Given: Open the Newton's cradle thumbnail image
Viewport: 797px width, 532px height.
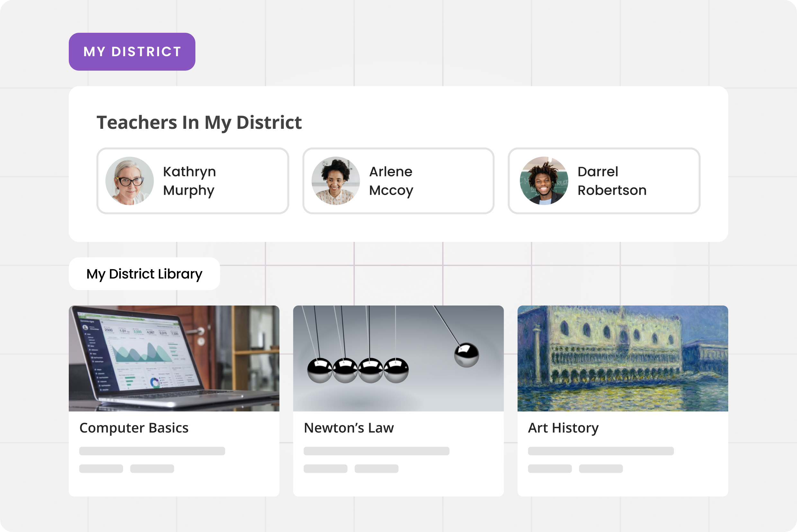Looking at the screenshot, I should click(x=398, y=358).
